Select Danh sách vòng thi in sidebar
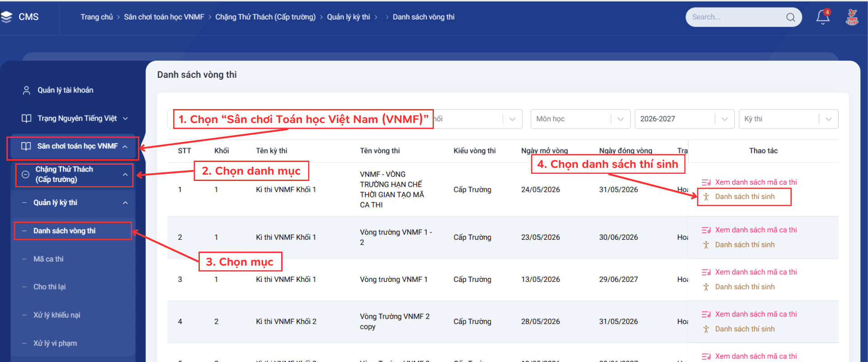Image resolution: width=868 pixels, height=362 pixels. [64, 231]
